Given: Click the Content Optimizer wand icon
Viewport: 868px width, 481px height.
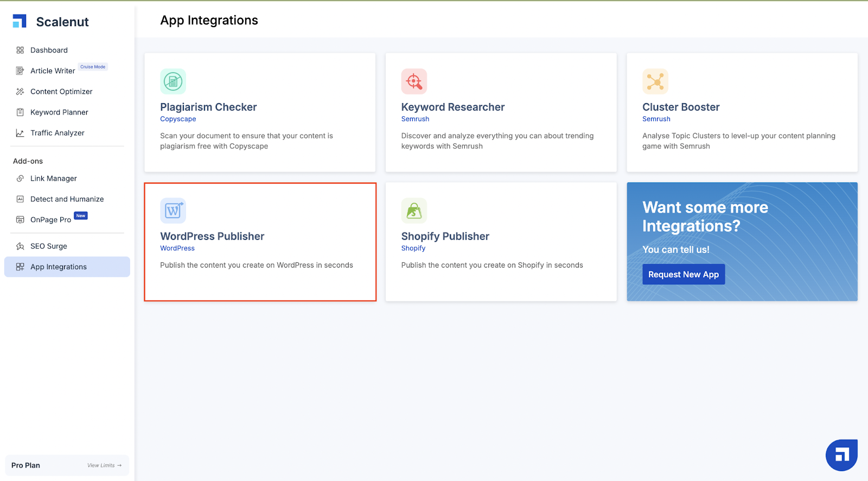Looking at the screenshot, I should [x=20, y=91].
